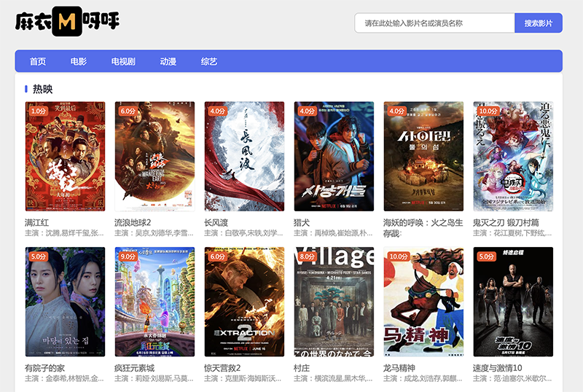This screenshot has height=392, width=583.
Task: Click cast line 主演：禹棹焕,崔始源
Action: tap(333, 233)
